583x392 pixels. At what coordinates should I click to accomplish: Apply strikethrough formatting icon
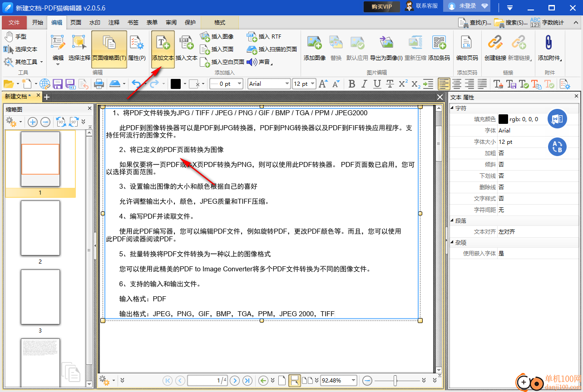tap(390, 84)
